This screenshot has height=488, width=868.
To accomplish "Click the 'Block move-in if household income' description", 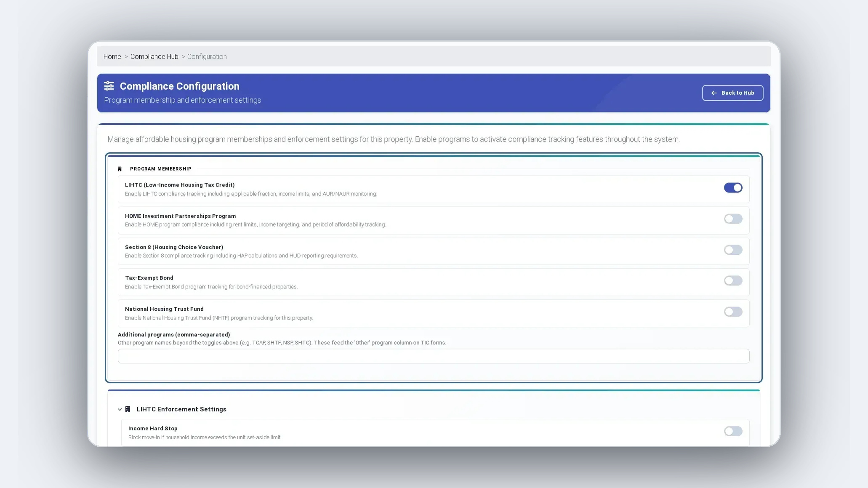I will [x=205, y=437].
